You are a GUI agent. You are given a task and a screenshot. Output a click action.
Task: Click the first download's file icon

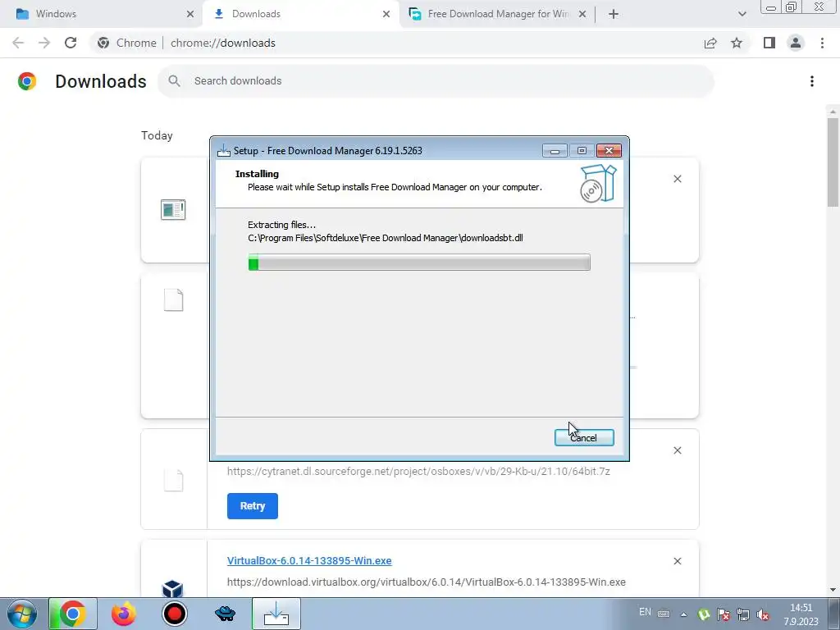point(173,209)
